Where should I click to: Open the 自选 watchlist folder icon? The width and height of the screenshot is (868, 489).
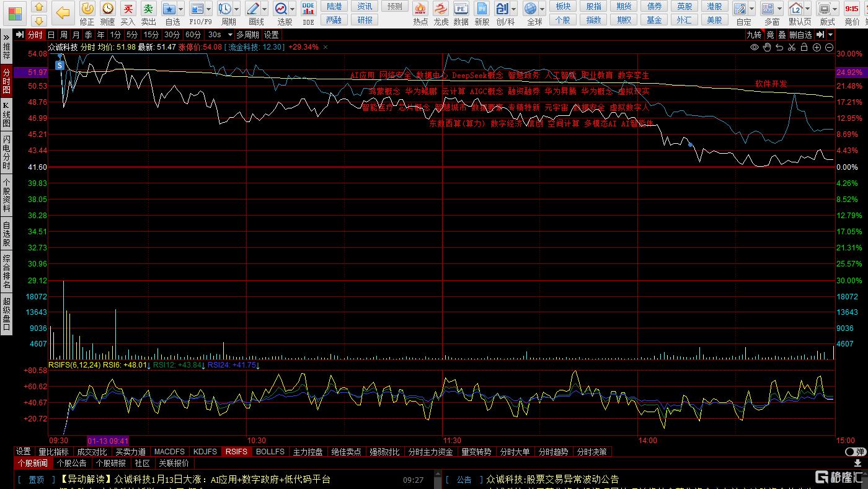pos(169,9)
